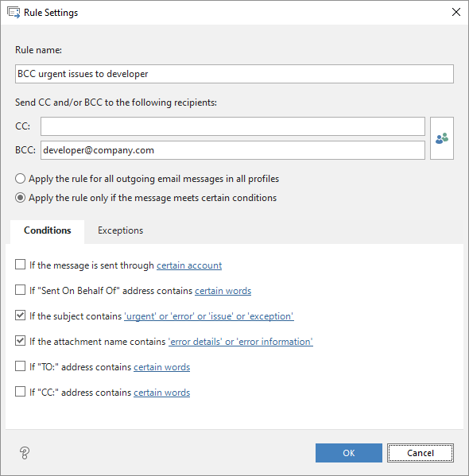Image resolution: width=469 pixels, height=476 pixels.
Task: Open the address book recipients icon
Action: pos(442,138)
